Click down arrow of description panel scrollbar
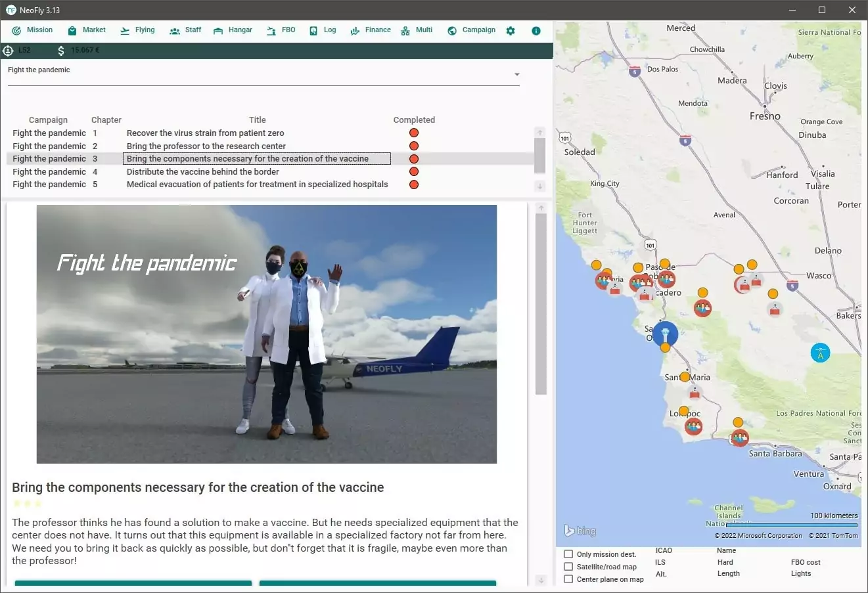The width and height of the screenshot is (868, 593). 541,580
